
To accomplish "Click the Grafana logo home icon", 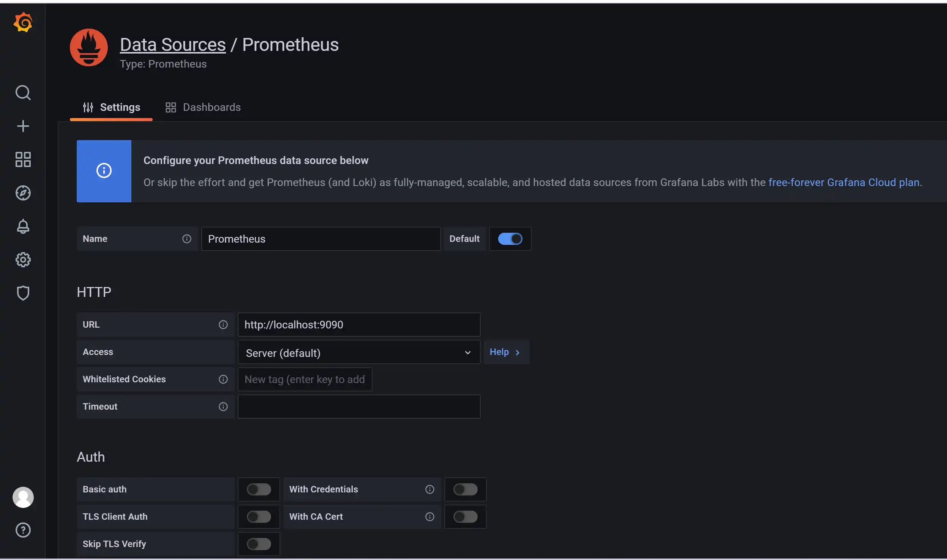I will [x=23, y=23].
